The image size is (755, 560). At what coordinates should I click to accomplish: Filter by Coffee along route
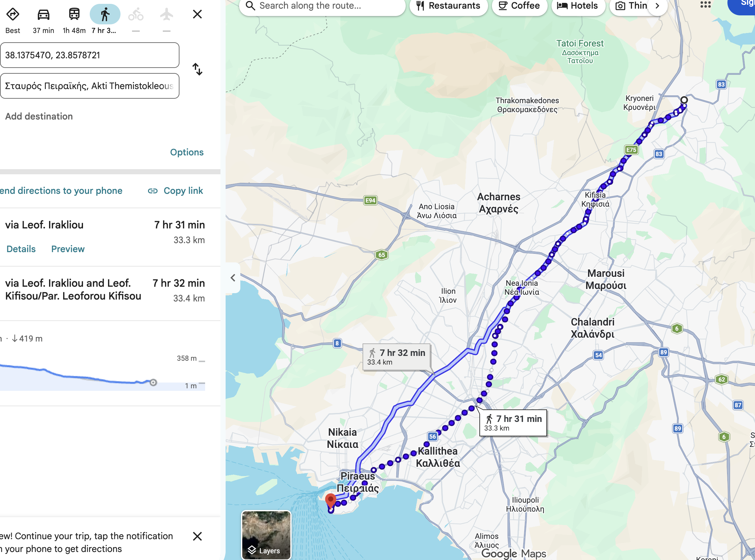519,6
